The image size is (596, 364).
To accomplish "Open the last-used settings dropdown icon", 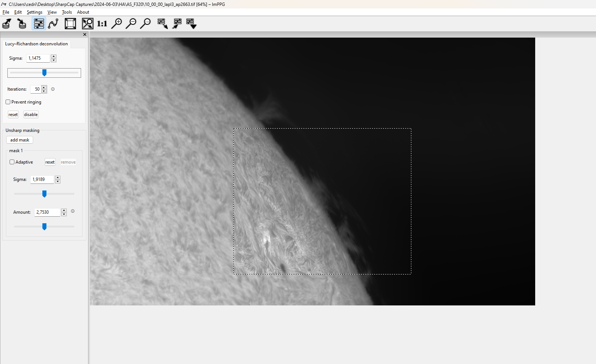I will (x=191, y=24).
